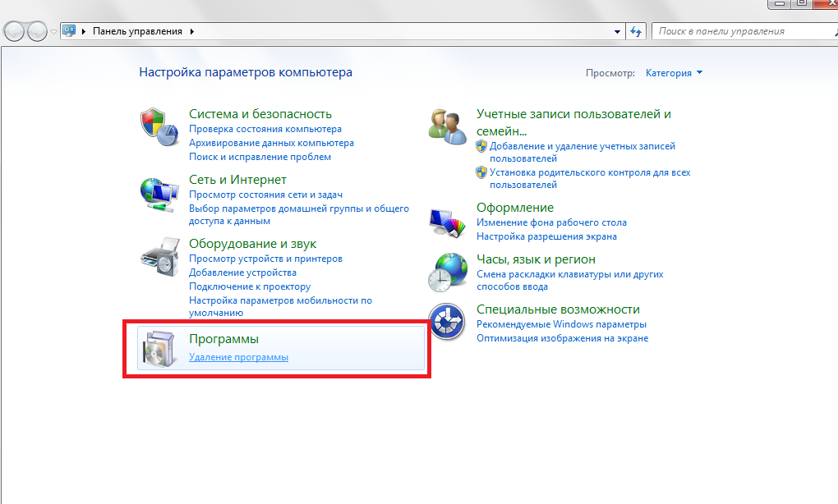Open Просмотр устройств и принтеров

(x=265, y=259)
